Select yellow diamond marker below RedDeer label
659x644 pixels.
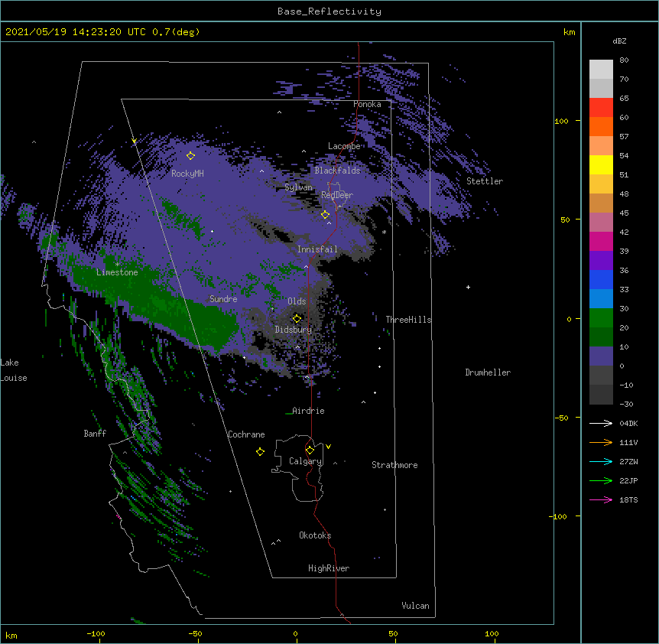pyautogui.click(x=326, y=215)
